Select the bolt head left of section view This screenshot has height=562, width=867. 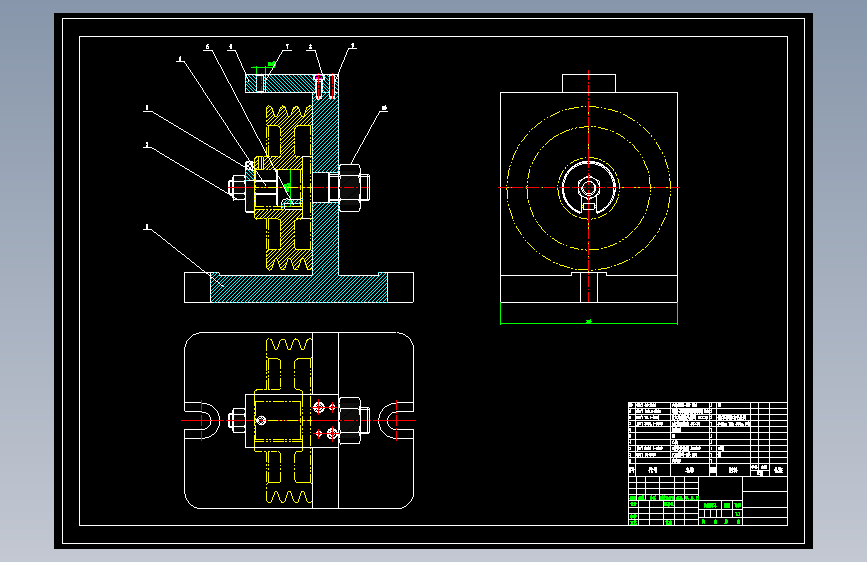tap(238, 188)
